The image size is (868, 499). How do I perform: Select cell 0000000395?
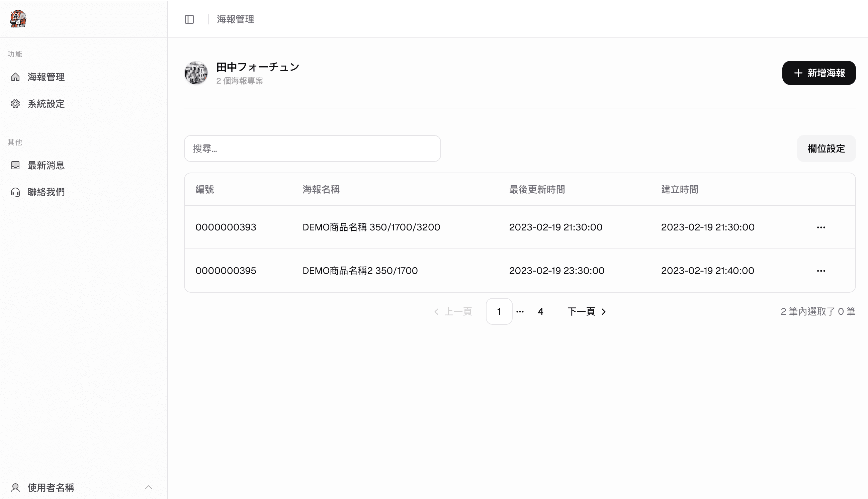tap(226, 271)
